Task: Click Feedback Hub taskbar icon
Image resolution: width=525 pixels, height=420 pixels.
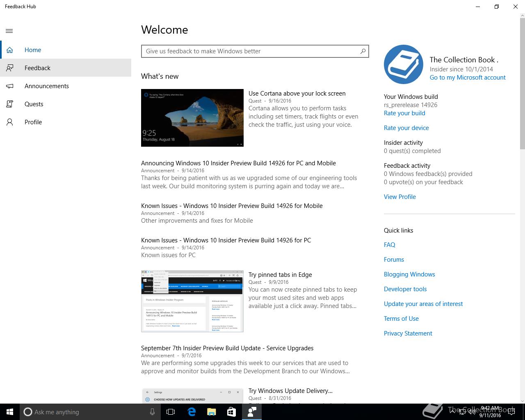Action: 251,412
